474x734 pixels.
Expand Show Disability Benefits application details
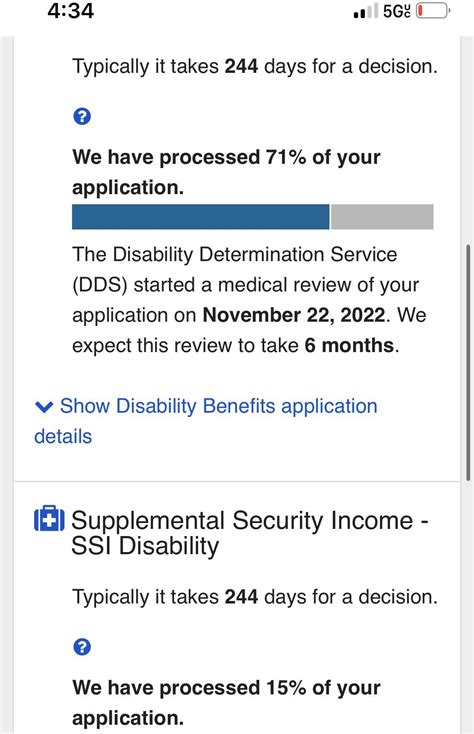[x=206, y=421]
